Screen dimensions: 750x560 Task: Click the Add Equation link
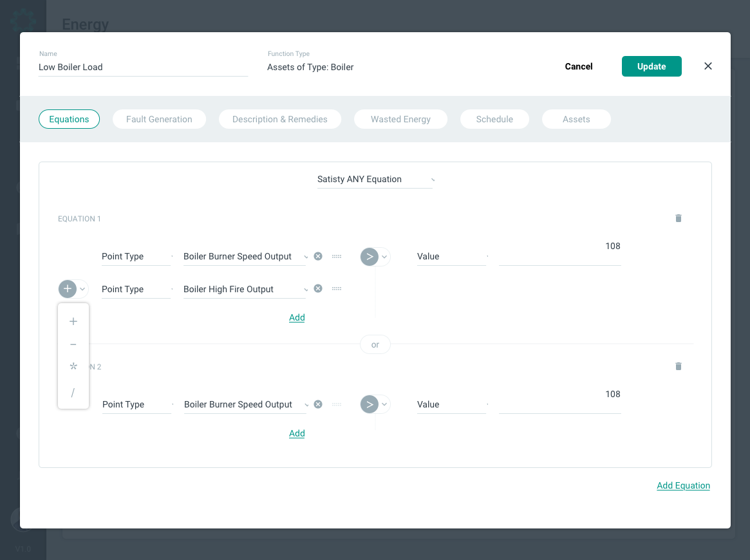(x=683, y=485)
